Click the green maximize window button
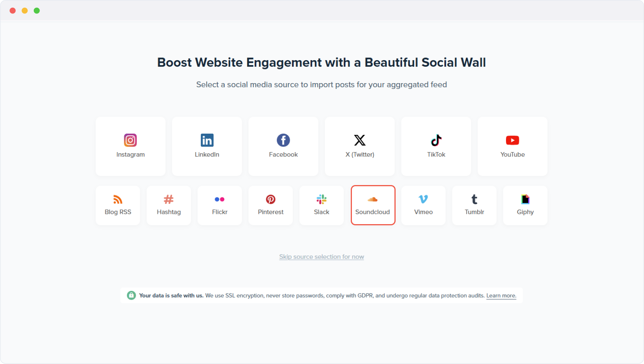The height and width of the screenshot is (364, 644). coord(37,11)
